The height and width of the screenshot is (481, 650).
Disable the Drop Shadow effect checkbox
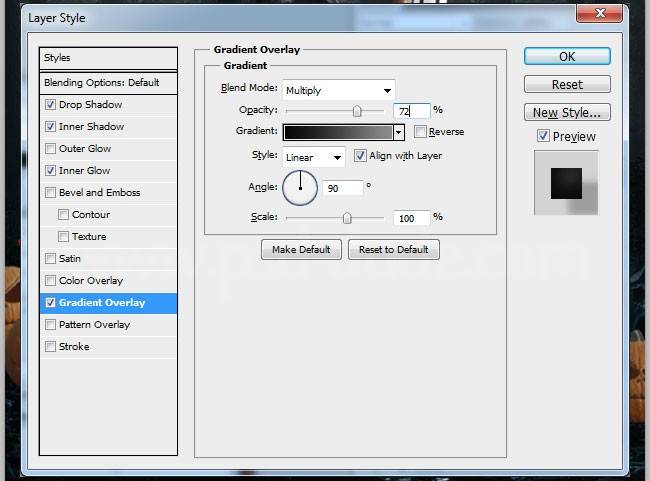50,105
